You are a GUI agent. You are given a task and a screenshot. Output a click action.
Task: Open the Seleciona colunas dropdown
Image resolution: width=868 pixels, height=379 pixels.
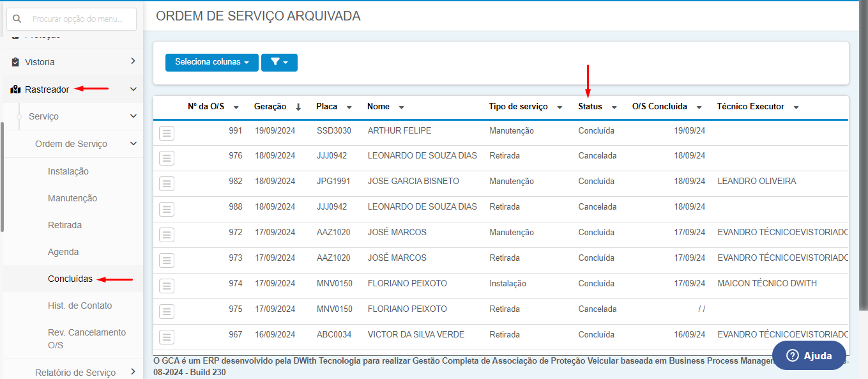212,63
